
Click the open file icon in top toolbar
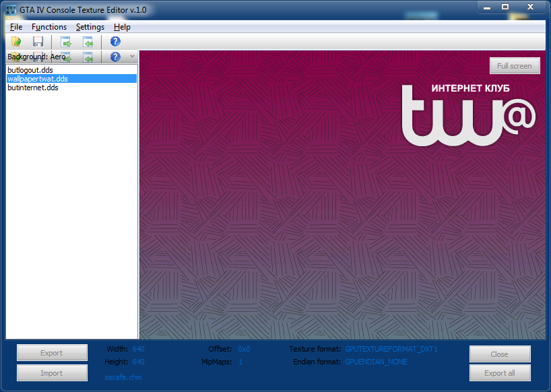point(16,42)
